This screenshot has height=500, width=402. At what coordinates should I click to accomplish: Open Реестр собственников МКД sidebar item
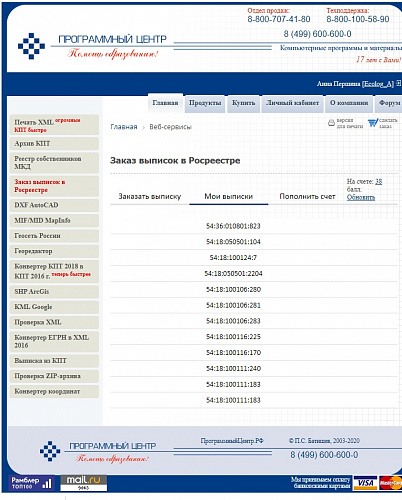[x=54, y=163]
